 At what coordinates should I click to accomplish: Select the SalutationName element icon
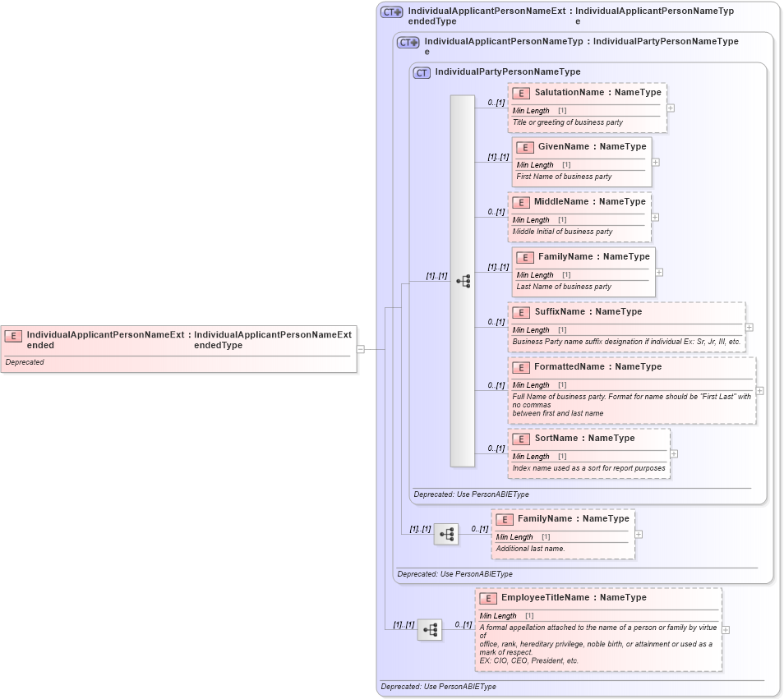522,93
